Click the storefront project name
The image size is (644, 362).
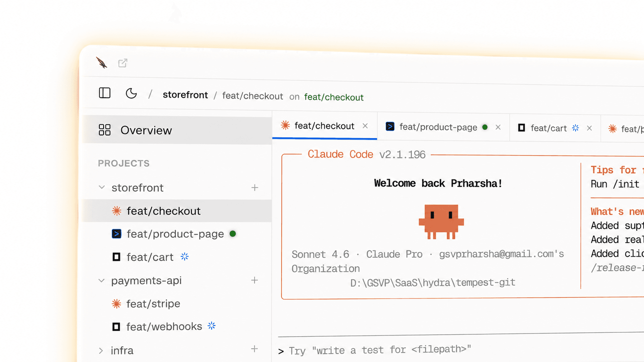click(x=138, y=188)
